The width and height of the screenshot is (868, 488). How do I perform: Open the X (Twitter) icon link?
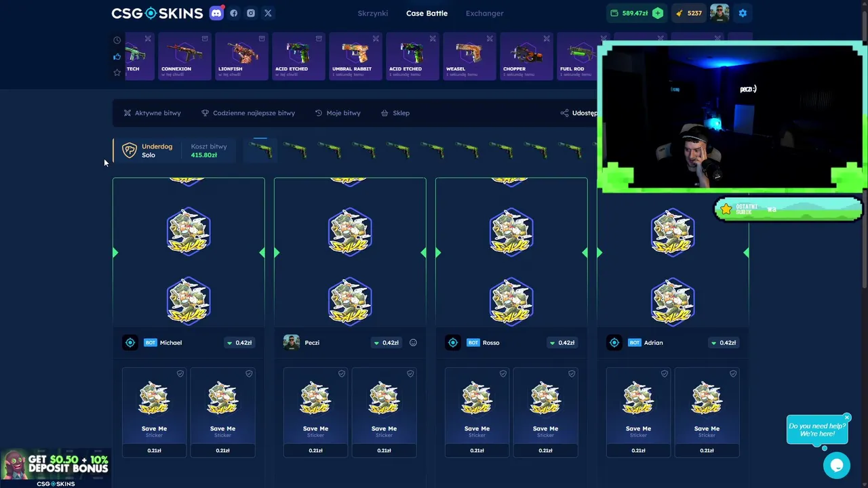(268, 13)
